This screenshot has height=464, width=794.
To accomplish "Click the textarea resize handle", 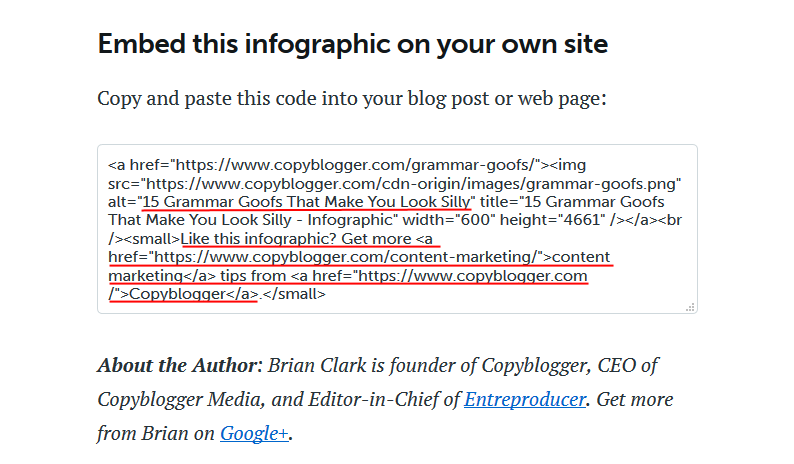I will pos(690,307).
